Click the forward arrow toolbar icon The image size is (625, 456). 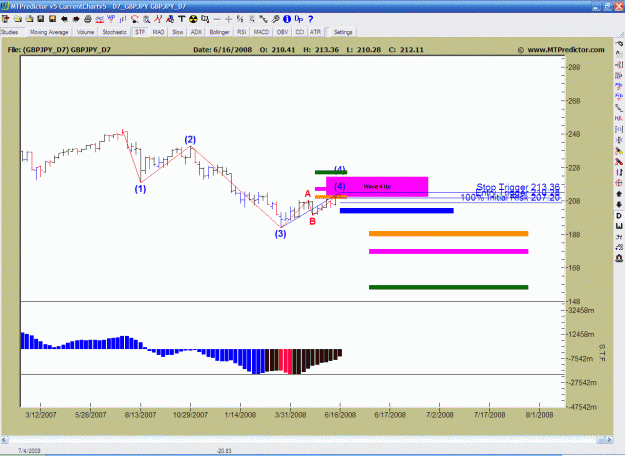(76, 19)
